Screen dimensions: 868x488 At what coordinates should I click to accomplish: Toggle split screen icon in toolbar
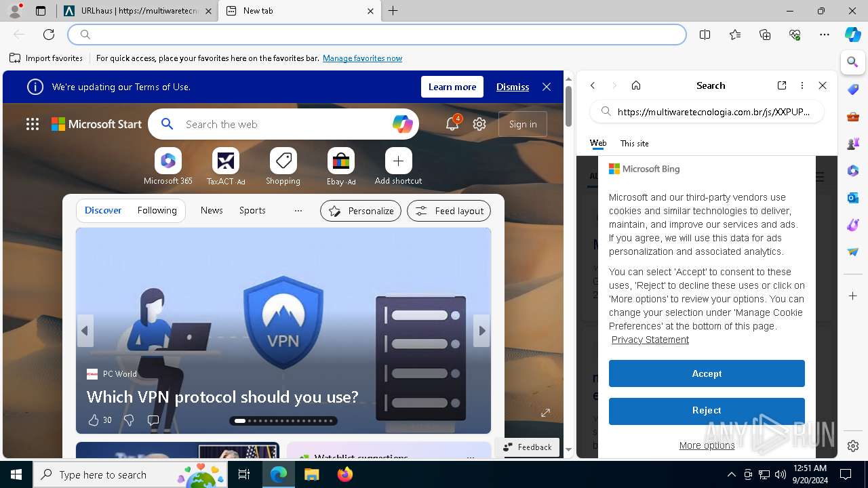click(705, 35)
